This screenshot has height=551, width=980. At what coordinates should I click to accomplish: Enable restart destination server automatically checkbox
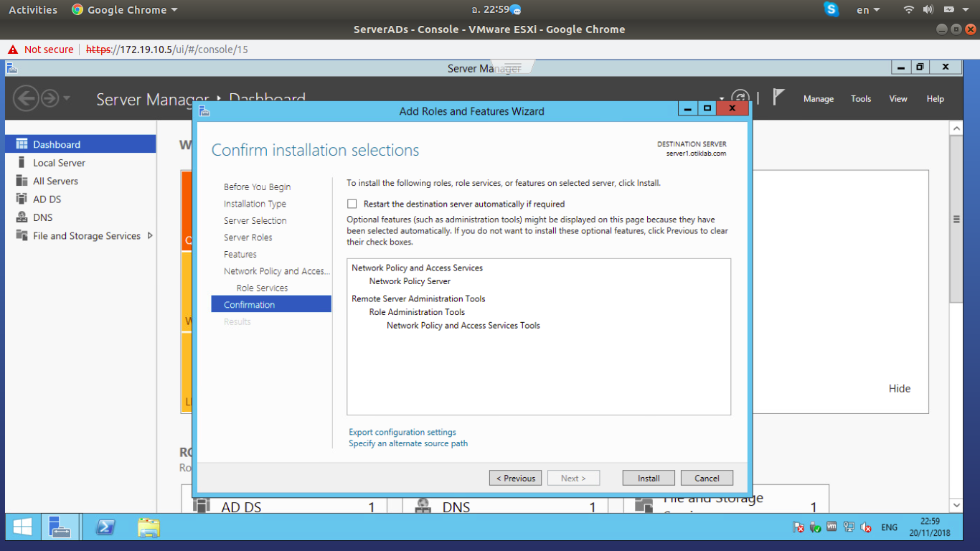click(x=352, y=204)
